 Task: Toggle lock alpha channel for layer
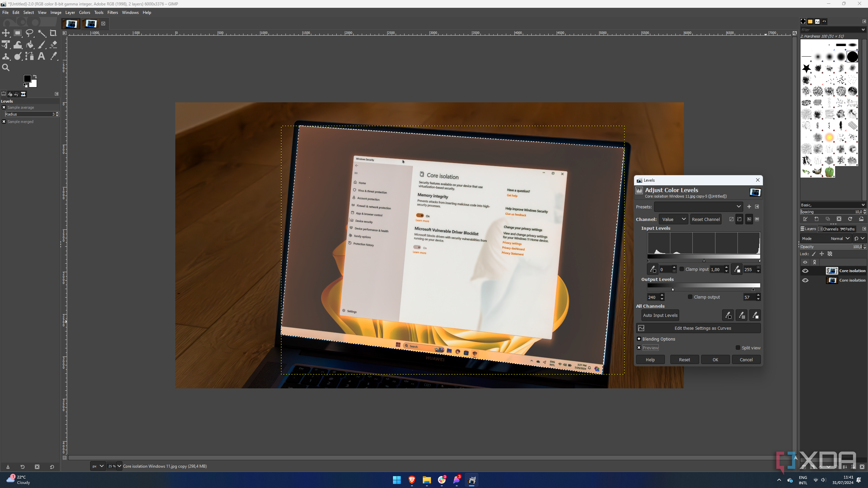[x=830, y=254]
